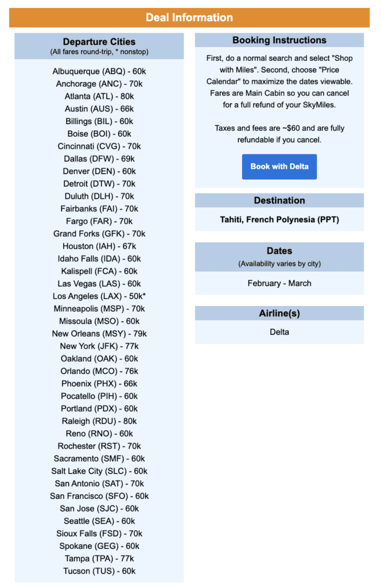Click the Booking Instructions header
381x588 pixels.
[x=279, y=40]
